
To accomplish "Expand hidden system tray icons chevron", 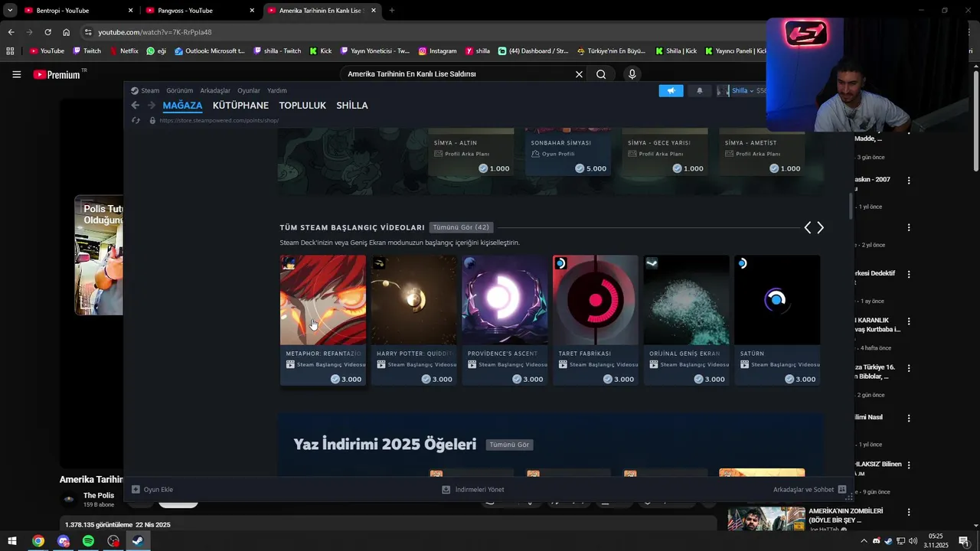I will tap(864, 541).
